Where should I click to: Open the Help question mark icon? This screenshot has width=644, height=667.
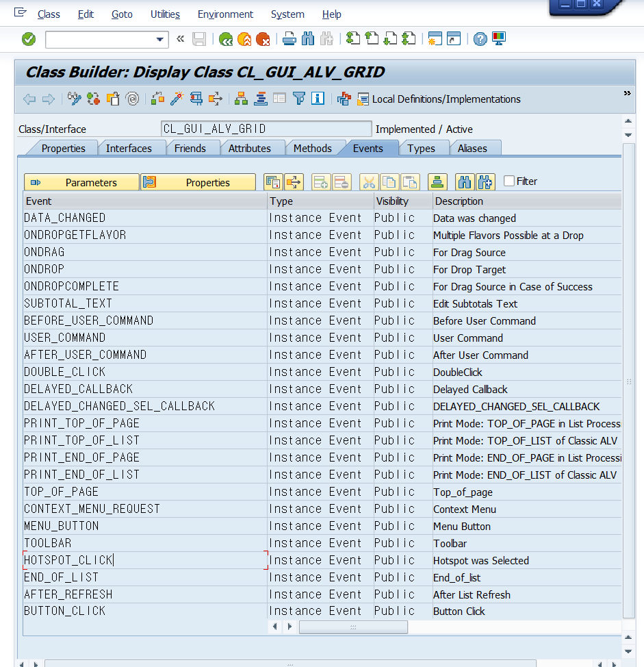click(x=480, y=40)
